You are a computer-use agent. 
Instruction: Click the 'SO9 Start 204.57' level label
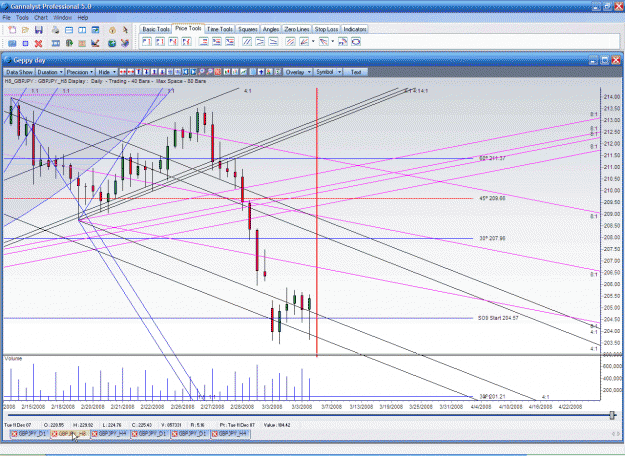coord(498,318)
